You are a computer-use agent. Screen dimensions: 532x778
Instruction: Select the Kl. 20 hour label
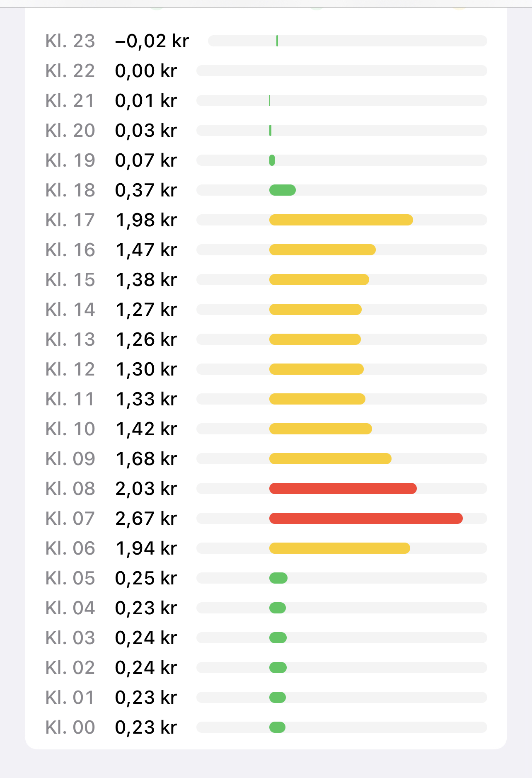point(70,131)
